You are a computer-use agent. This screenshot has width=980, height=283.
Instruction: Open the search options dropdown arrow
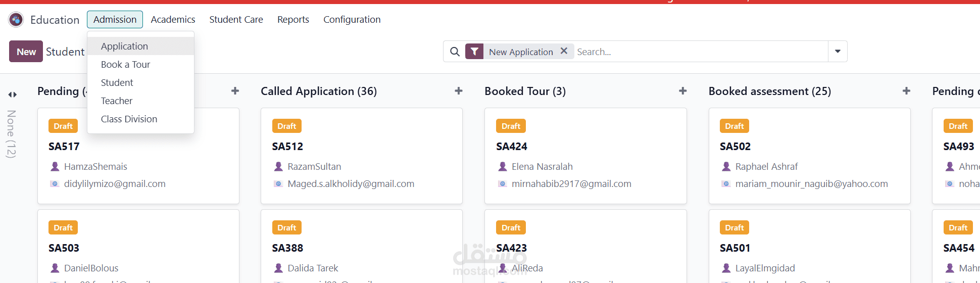pos(838,52)
